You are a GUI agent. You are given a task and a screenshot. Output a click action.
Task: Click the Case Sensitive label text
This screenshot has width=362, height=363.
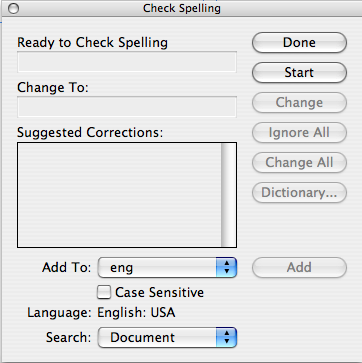tap(159, 292)
